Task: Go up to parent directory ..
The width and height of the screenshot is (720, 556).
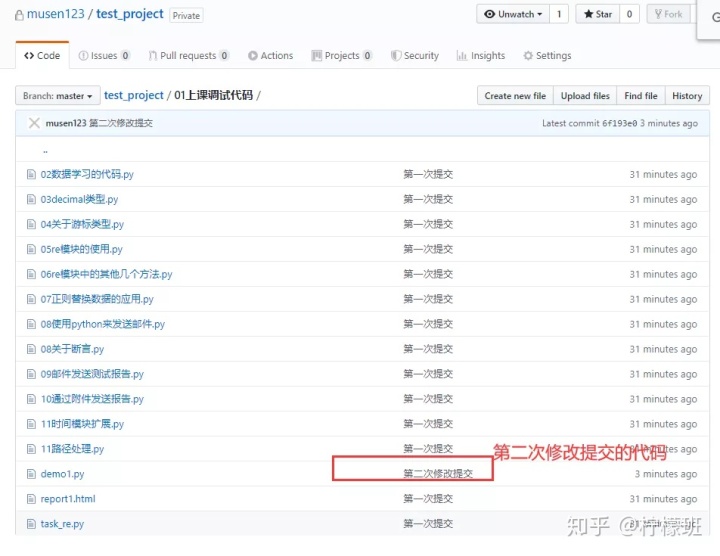Action: tap(45, 150)
